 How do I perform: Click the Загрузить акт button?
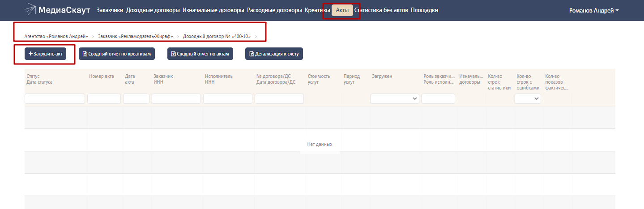pyautogui.click(x=45, y=54)
